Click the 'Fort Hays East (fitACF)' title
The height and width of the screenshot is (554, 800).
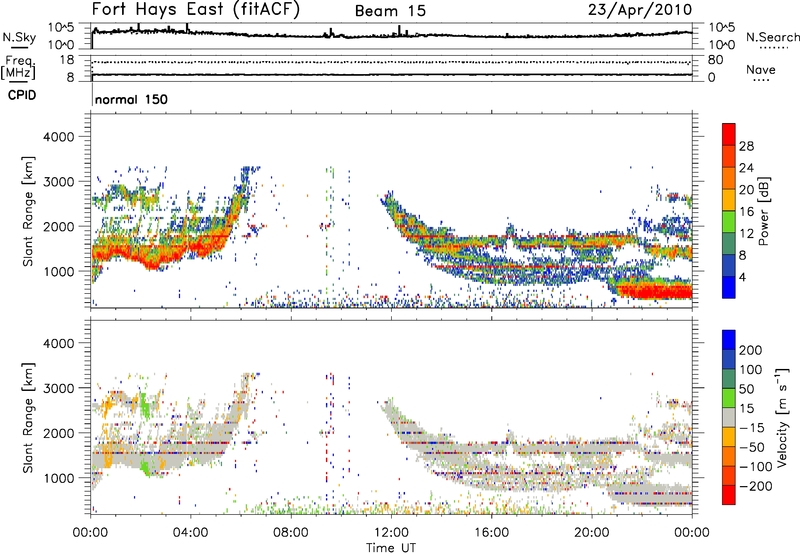tap(196, 10)
